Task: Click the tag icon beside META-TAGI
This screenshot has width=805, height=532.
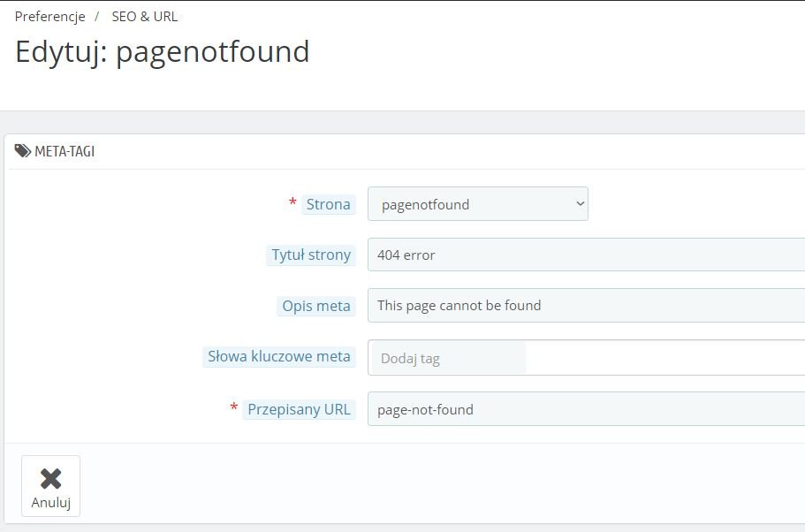Action: pos(23,151)
